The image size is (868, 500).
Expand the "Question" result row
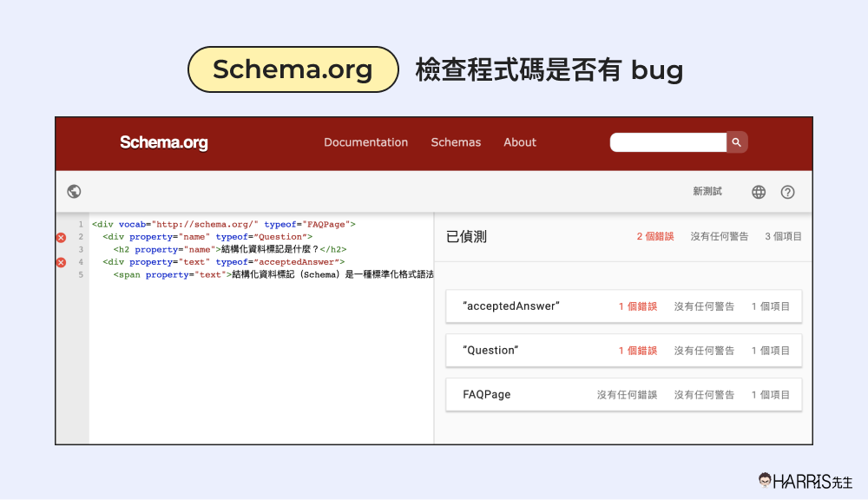[624, 351]
